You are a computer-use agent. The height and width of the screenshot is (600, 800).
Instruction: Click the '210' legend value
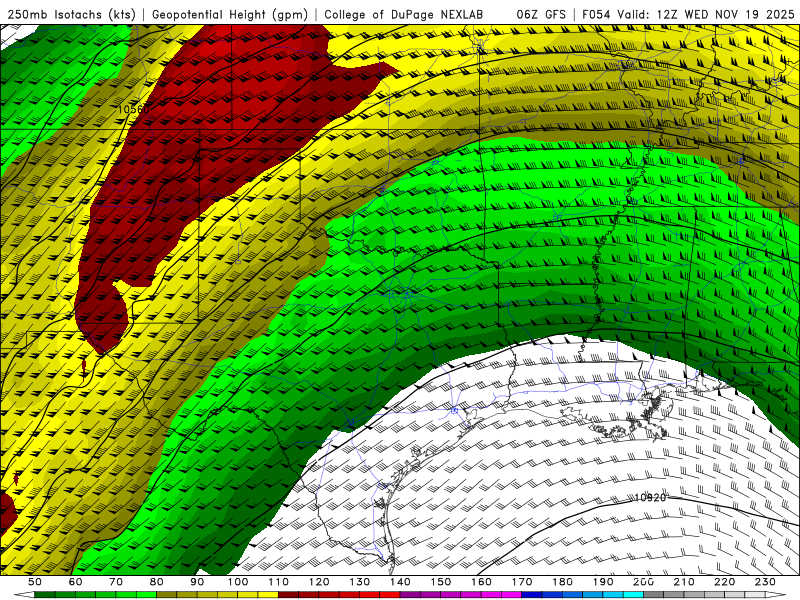pos(685,582)
